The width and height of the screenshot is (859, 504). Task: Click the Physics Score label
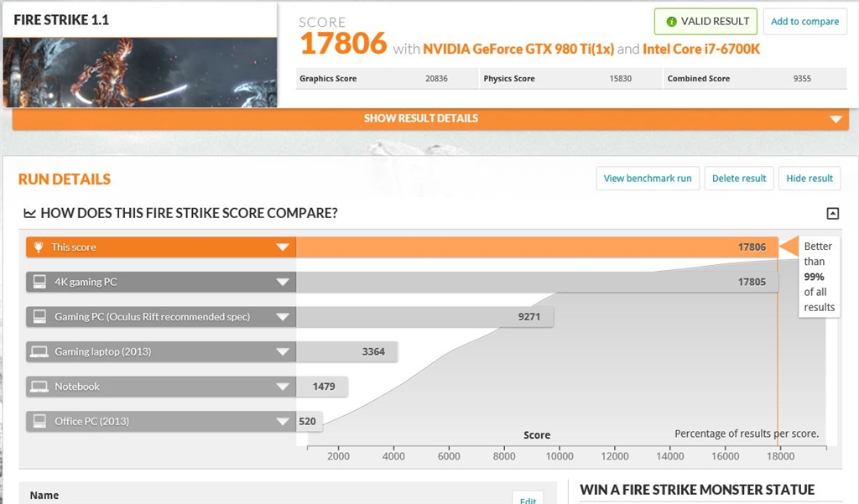(509, 78)
